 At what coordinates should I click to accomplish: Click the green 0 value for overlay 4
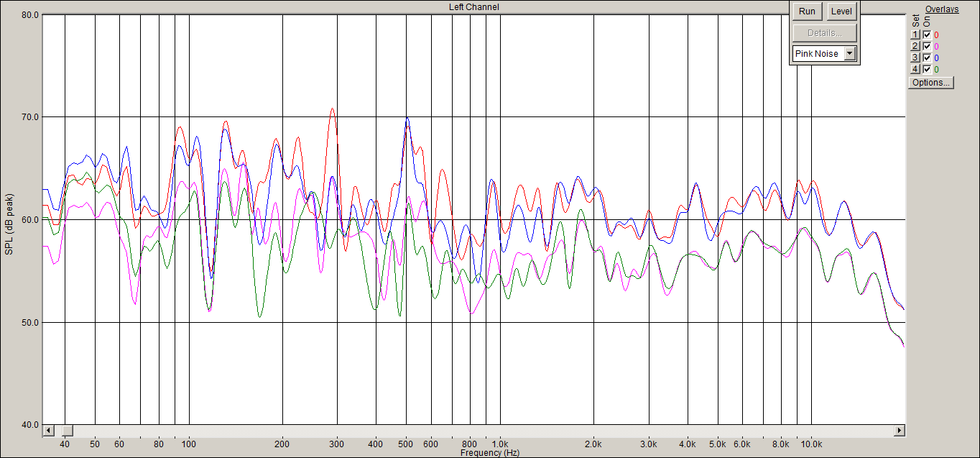click(936, 69)
